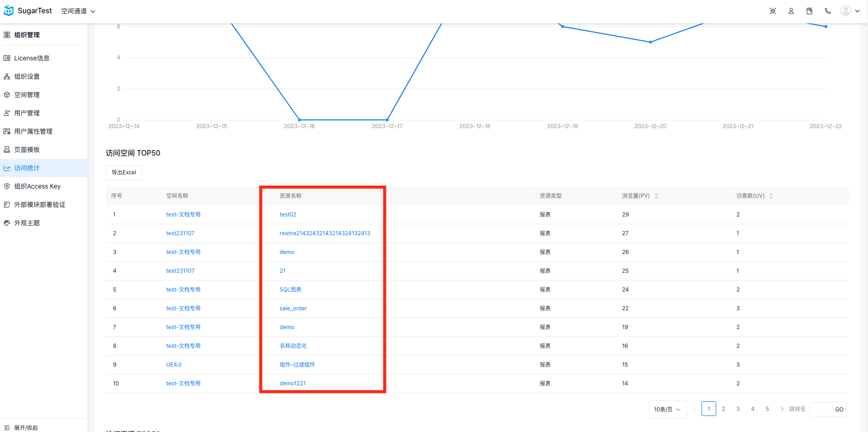868x432 pixels.
Task: Click the previous page arrow
Action: pyautogui.click(x=694, y=409)
